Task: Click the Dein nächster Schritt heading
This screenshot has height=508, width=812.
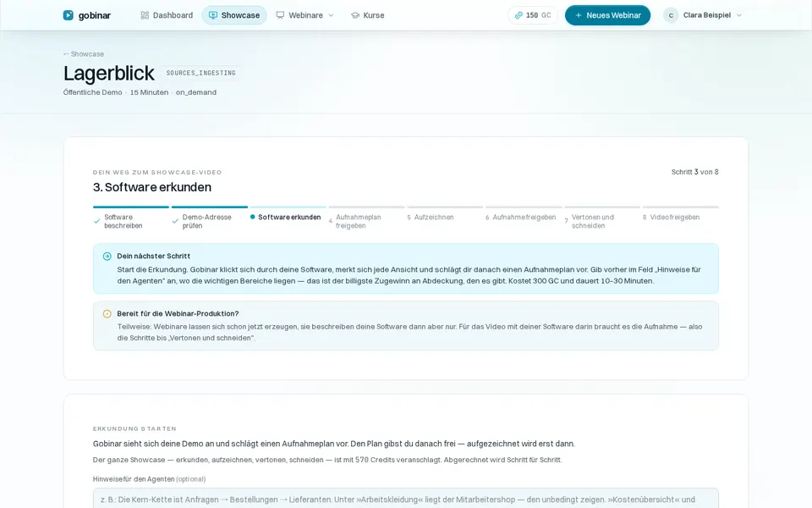Action: pos(153,256)
